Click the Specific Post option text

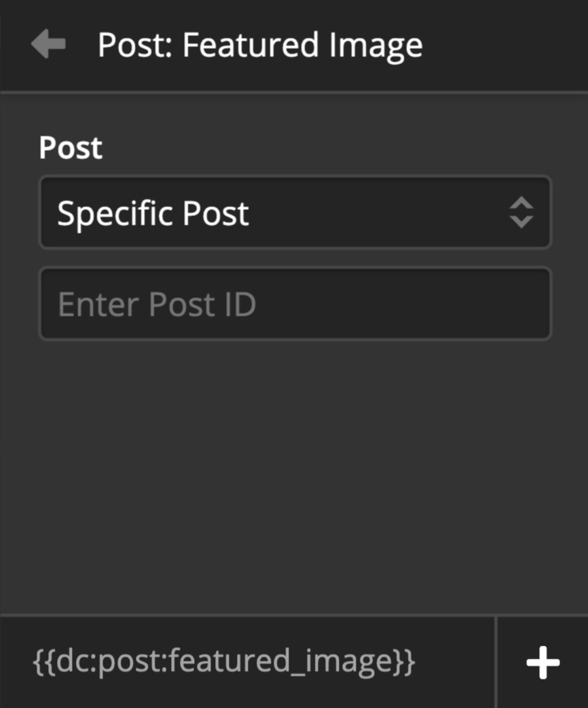[153, 213]
